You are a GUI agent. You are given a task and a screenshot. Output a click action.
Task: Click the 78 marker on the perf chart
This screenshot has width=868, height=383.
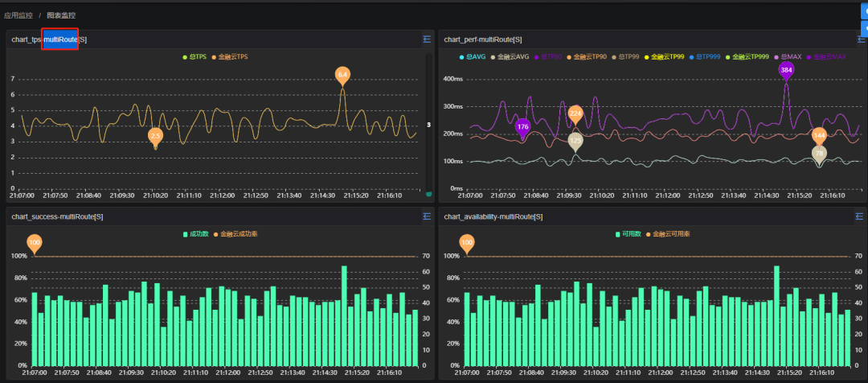tap(819, 154)
